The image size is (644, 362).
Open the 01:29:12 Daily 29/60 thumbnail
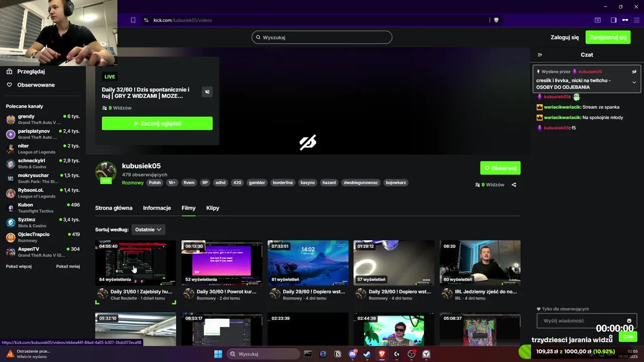pyautogui.click(x=394, y=263)
